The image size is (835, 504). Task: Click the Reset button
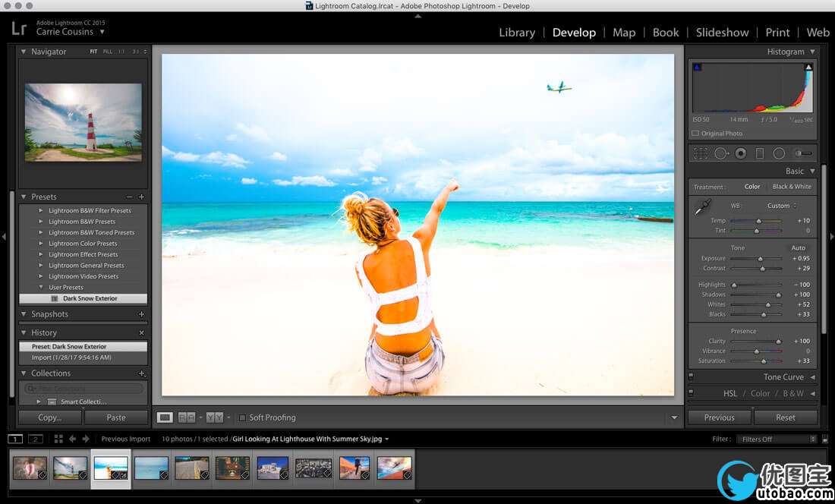coord(786,417)
